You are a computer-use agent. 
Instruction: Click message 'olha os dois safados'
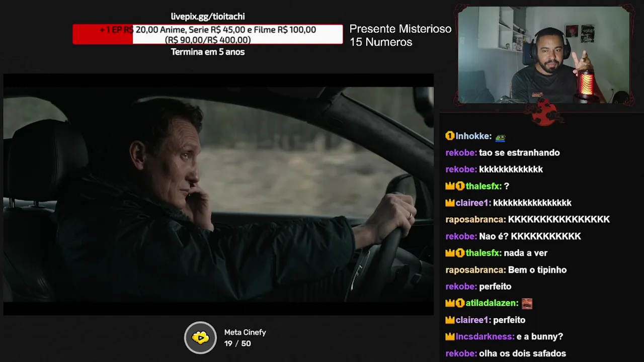[522, 353]
